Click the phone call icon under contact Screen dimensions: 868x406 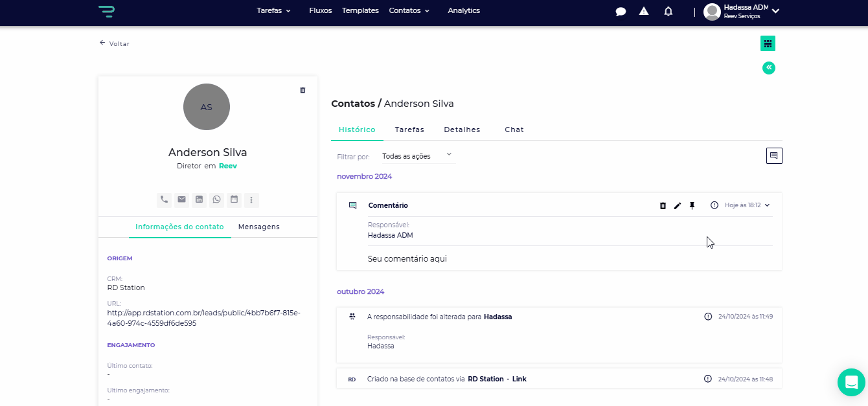[x=165, y=199]
